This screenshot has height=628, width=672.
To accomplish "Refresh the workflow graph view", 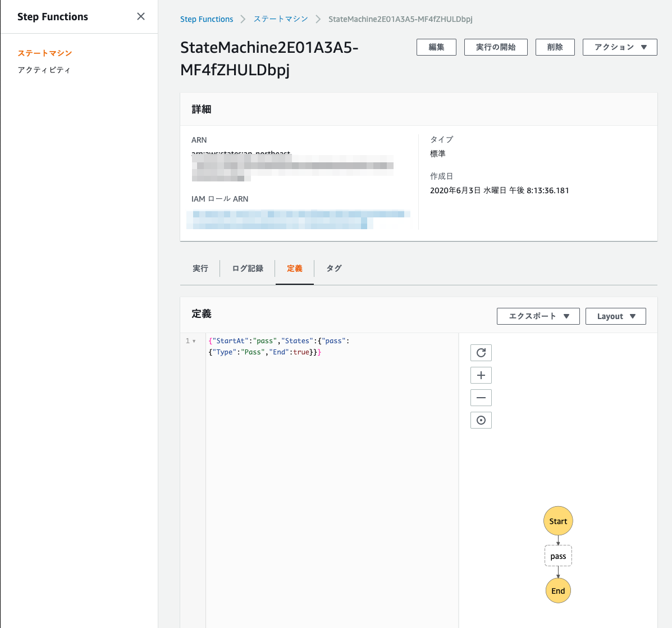I will pyautogui.click(x=481, y=353).
